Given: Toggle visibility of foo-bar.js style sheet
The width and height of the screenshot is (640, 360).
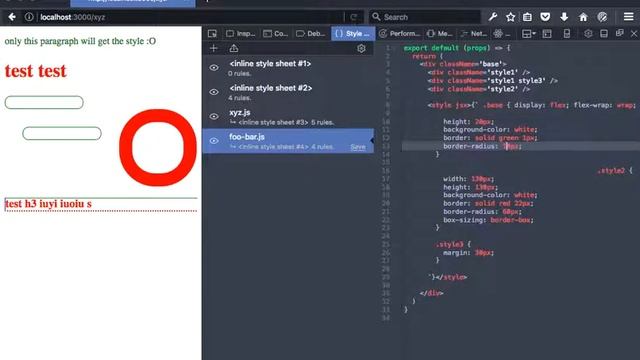Looking at the screenshot, I should pos(214,141).
